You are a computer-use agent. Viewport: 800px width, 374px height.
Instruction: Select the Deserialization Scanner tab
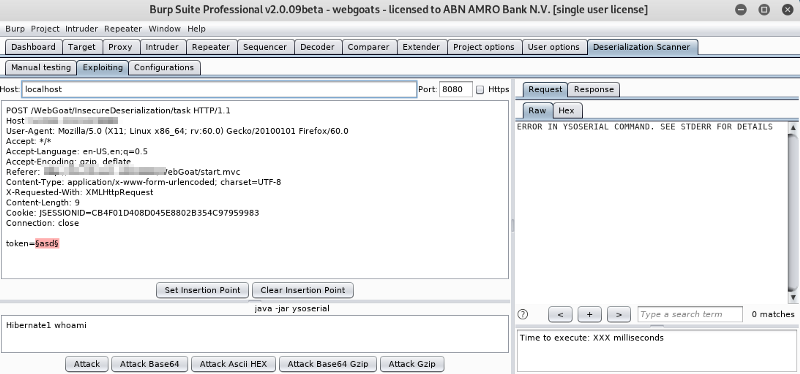tap(641, 47)
